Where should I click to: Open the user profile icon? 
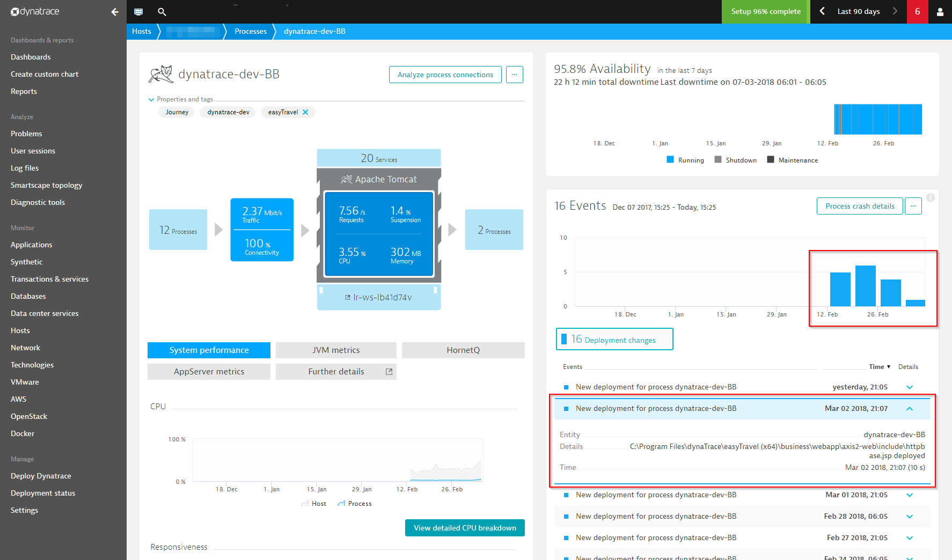[x=940, y=12]
